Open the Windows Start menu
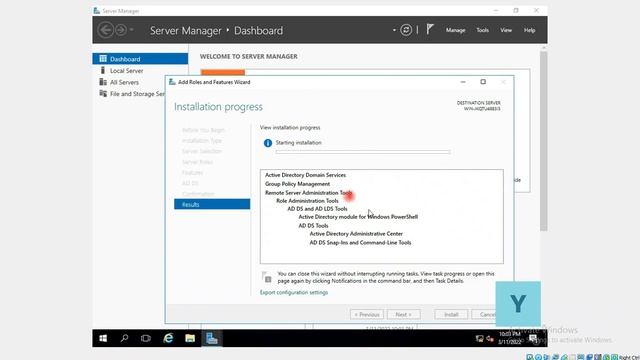This screenshot has height=360, width=640. 103,338
